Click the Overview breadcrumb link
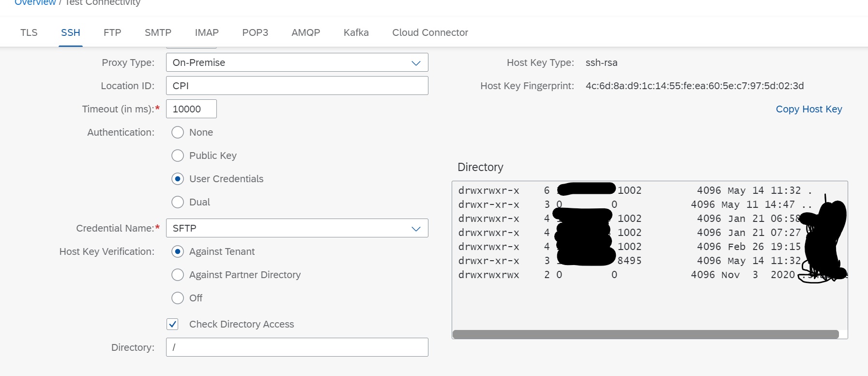This screenshot has width=868, height=376. pos(35,3)
